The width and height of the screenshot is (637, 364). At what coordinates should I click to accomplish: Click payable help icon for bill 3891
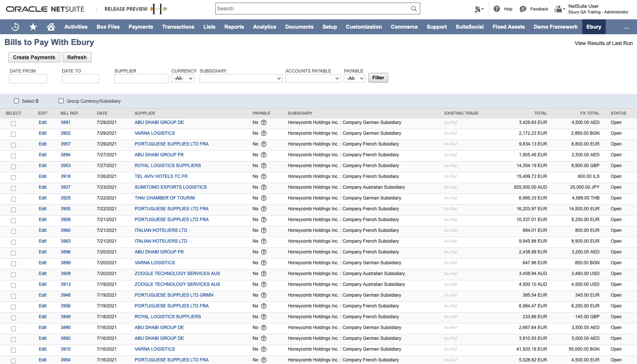pyautogui.click(x=264, y=123)
